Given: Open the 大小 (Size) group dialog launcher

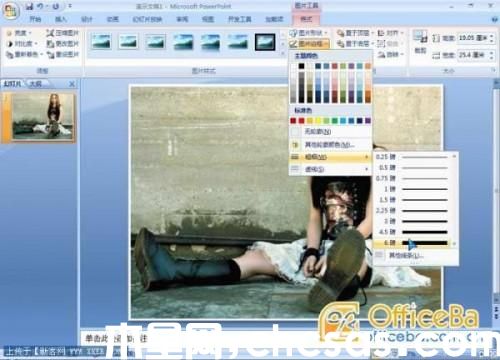Looking at the screenshot, I should [x=493, y=70].
